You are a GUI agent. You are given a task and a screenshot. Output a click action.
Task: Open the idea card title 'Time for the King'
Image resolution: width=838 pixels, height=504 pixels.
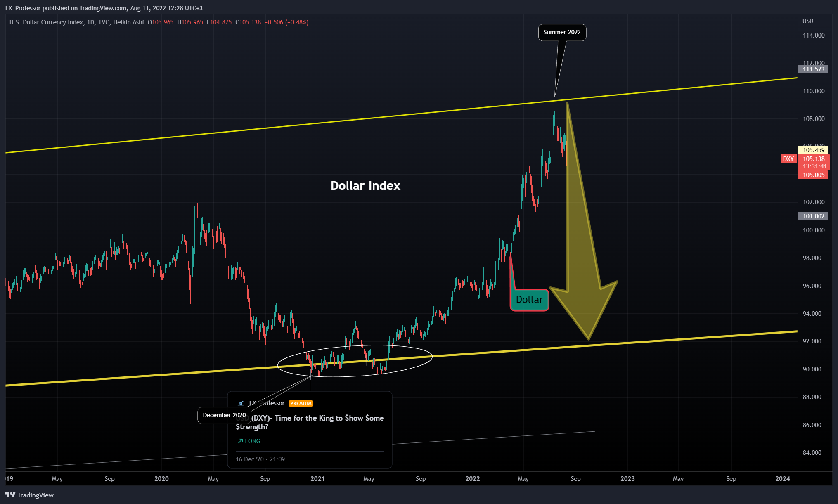pos(310,422)
